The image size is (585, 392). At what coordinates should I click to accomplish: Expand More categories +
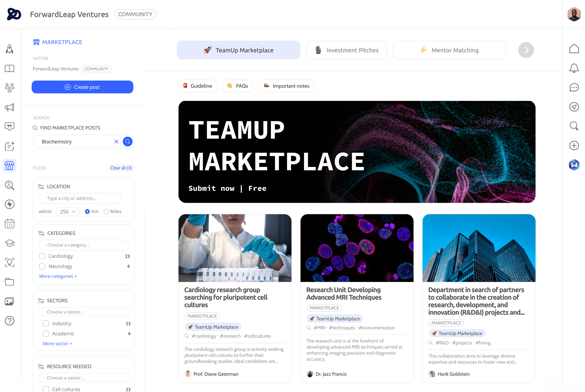coord(58,276)
